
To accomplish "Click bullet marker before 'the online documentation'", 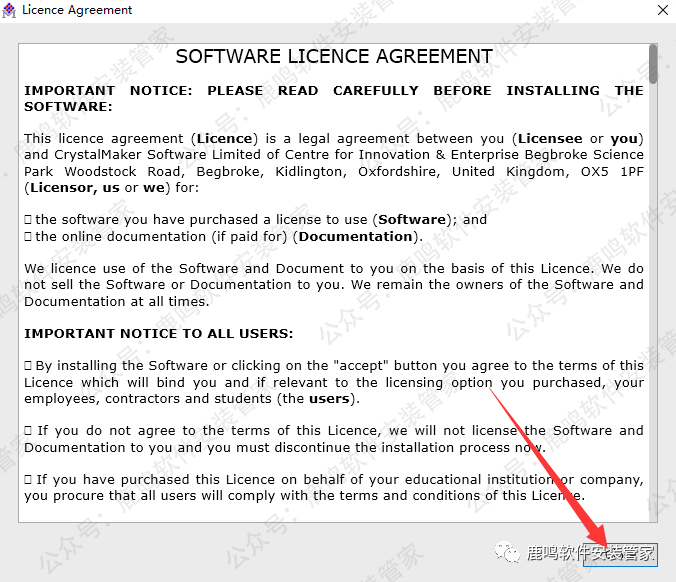I will 28,237.
